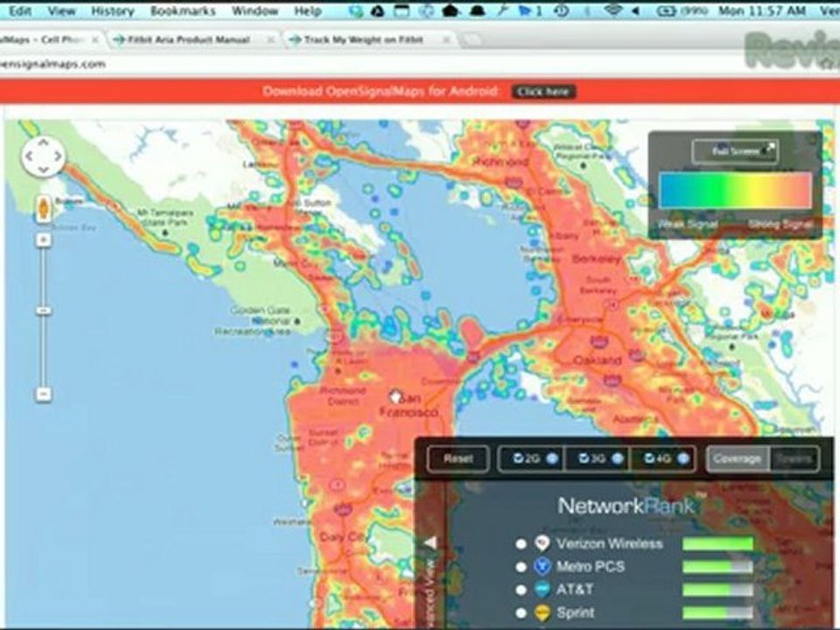Collapse the advanced view panel arrow

(430, 542)
